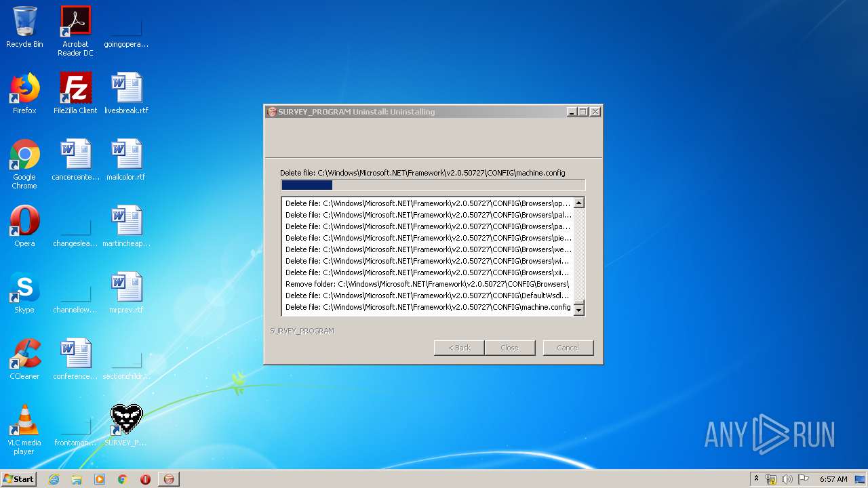The image size is (868, 488).
Task: Open the volume speaker tray icon
Action: pos(787,479)
